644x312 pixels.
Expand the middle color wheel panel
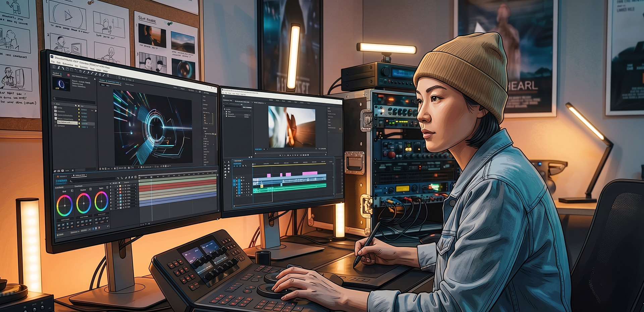91,189
